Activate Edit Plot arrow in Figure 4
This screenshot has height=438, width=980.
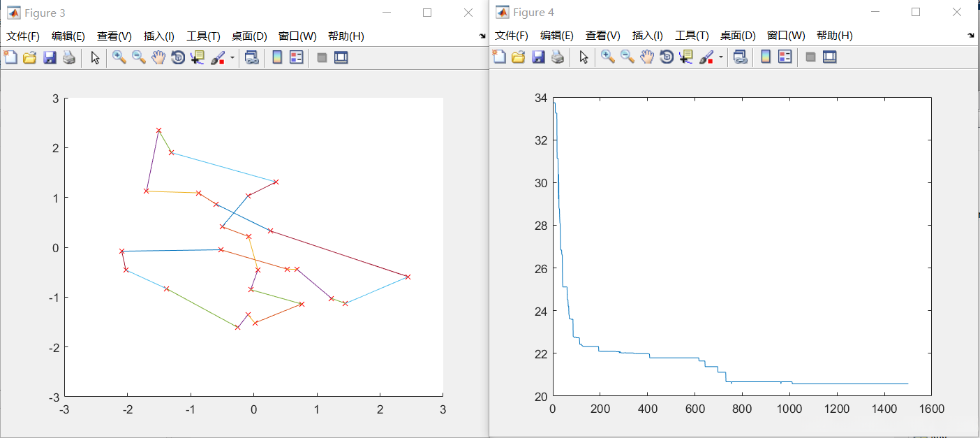pyautogui.click(x=584, y=58)
